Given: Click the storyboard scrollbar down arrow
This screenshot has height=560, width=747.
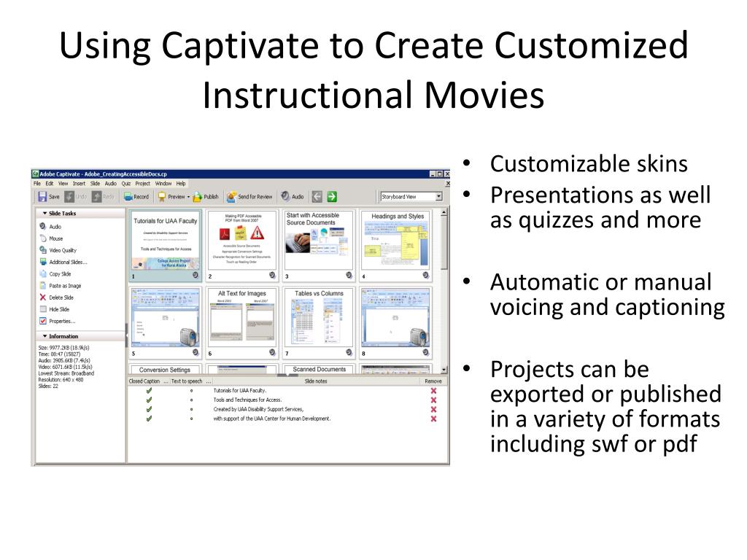Looking at the screenshot, I should pyautogui.click(x=444, y=370).
